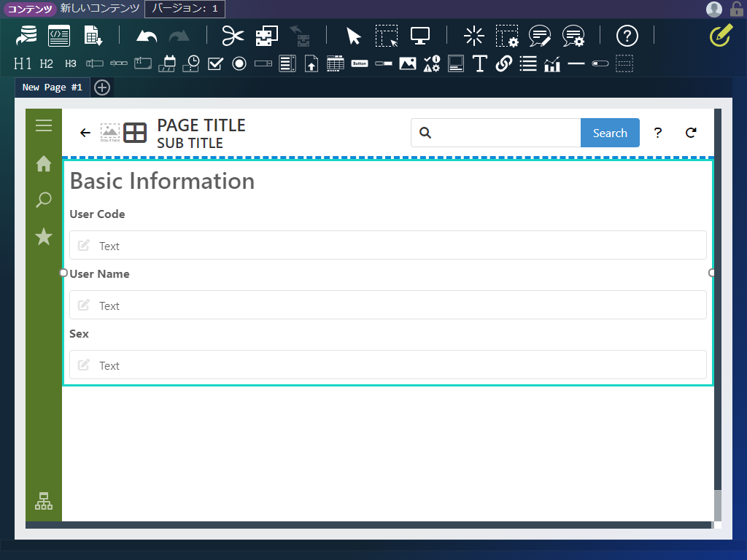Insert an H1 heading component
This screenshot has height=560, width=747.
(x=23, y=63)
